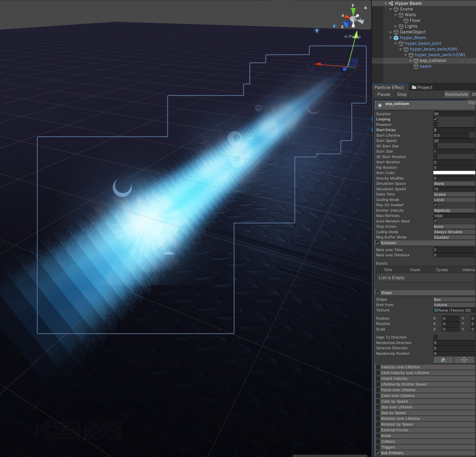Click the shape edit gizmo button
Image resolution: width=476 pixels, height=457 pixels.
(443, 360)
